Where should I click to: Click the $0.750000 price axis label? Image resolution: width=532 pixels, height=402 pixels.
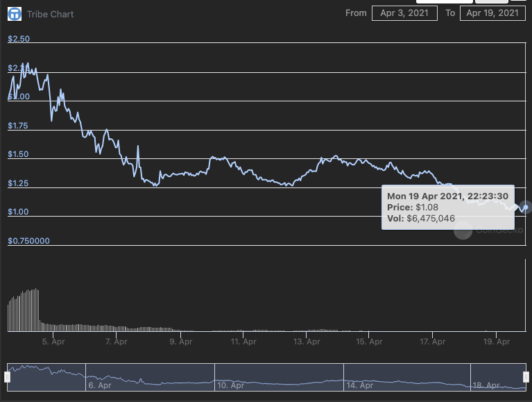click(28, 241)
